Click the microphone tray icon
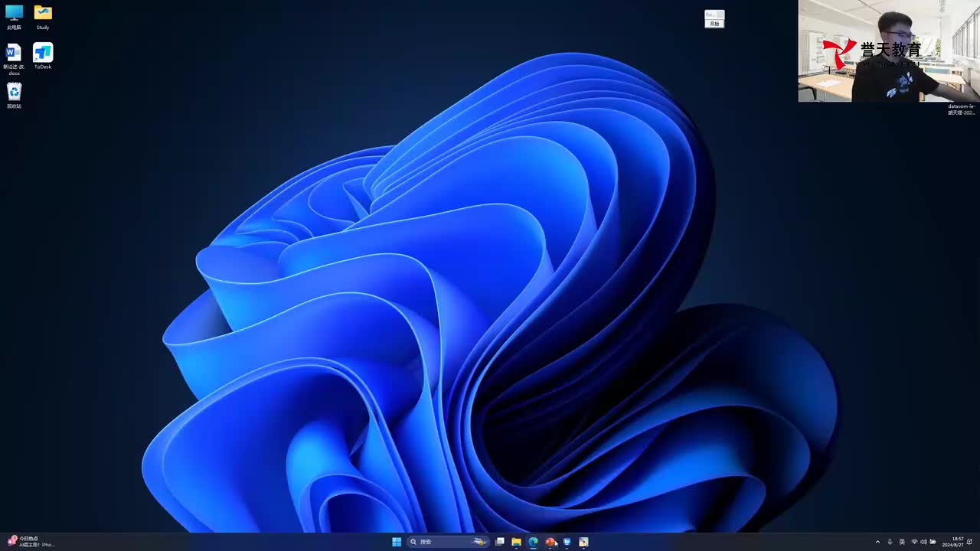Viewport: 980px width, 551px height. [890, 542]
